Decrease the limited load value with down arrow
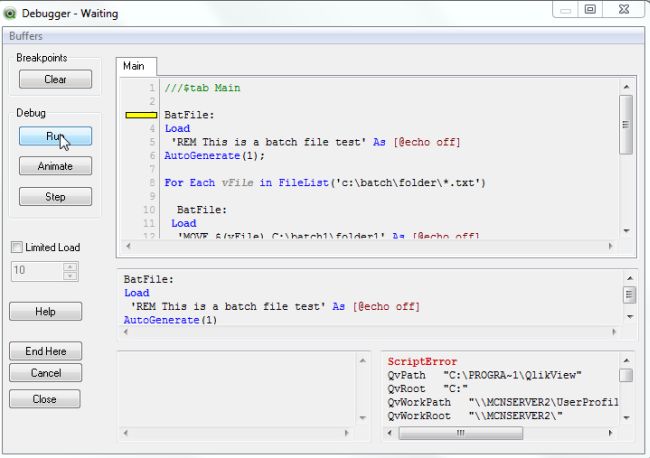This screenshot has height=458, width=650. coord(69,275)
